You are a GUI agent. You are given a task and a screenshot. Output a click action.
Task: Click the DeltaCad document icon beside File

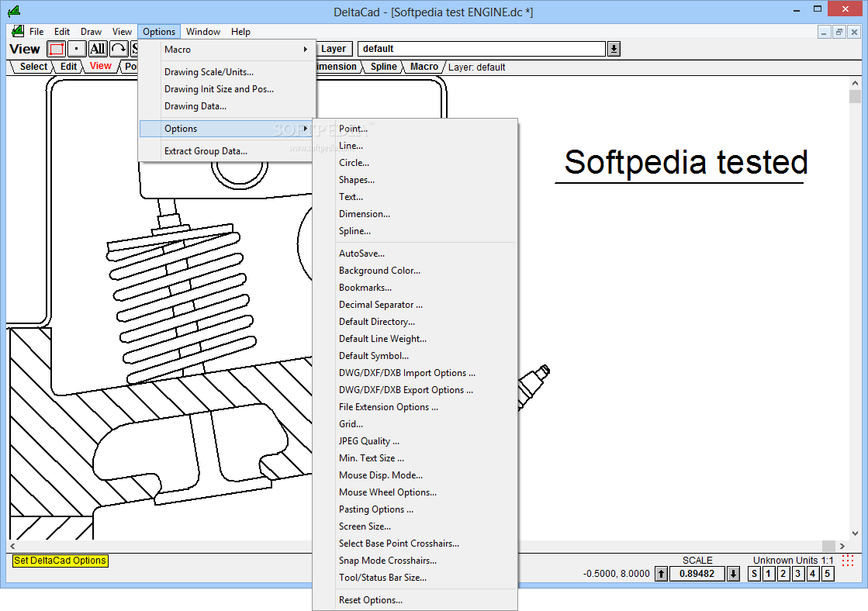point(18,32)
